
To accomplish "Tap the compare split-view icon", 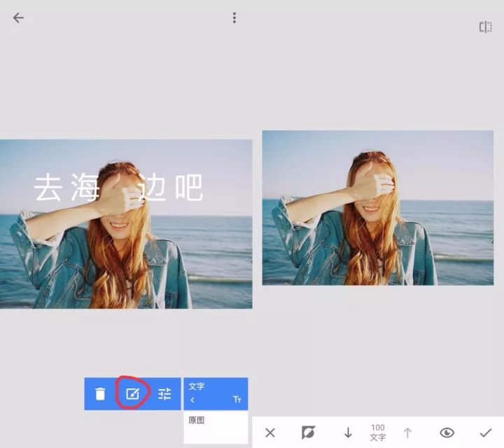I will click(x=486, y=27).
